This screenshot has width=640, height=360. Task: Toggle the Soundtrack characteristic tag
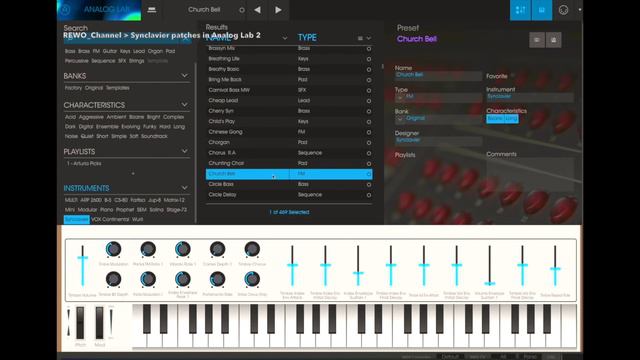(154, 136)
